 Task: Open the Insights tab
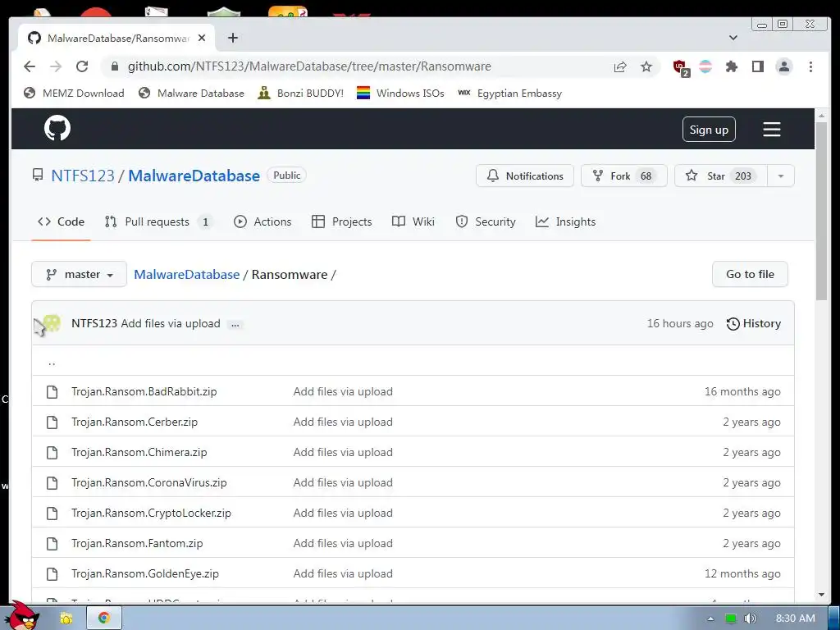point(565,221)
